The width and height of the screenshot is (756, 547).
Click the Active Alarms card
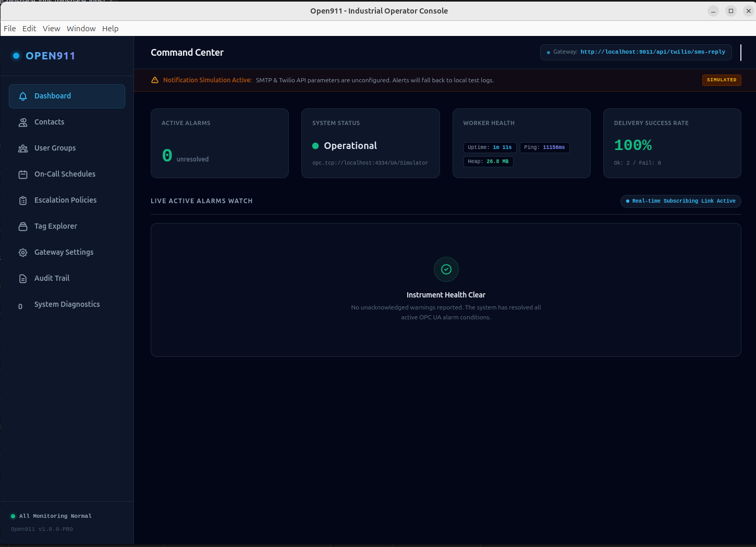(x=220, y=143)
